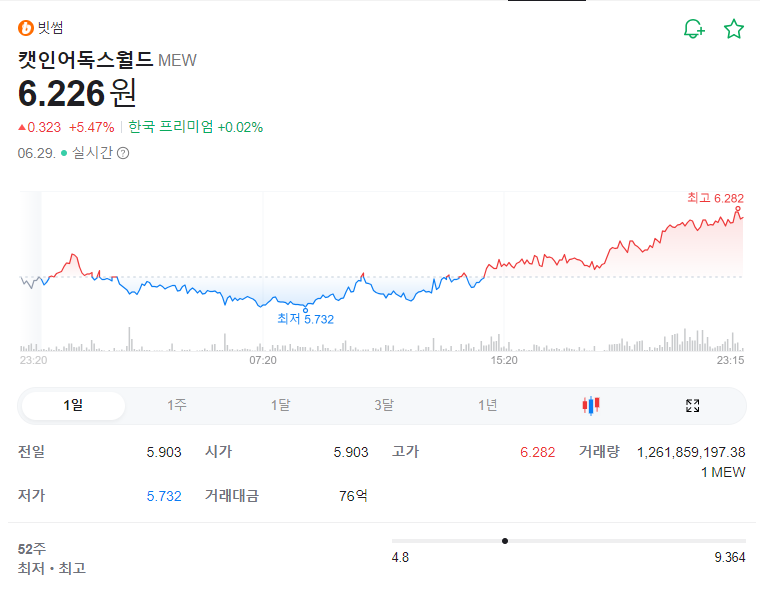
Task: Click the 23:15 time axis label
Action: (x=730, y=360)
